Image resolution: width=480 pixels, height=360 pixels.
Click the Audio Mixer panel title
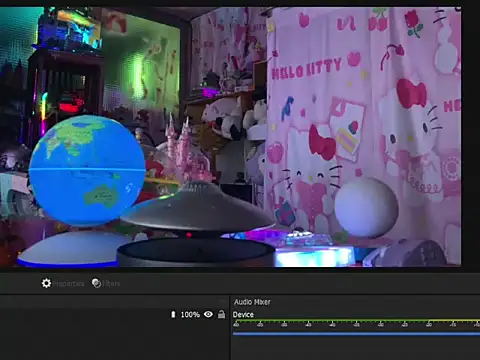pos(252,302)
